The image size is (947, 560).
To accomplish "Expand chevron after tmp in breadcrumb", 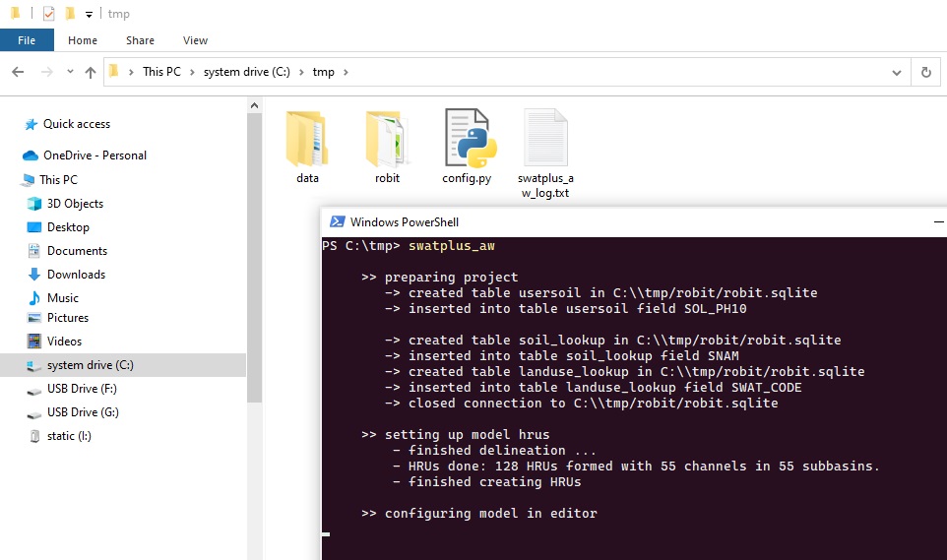I will coord(346,72).
